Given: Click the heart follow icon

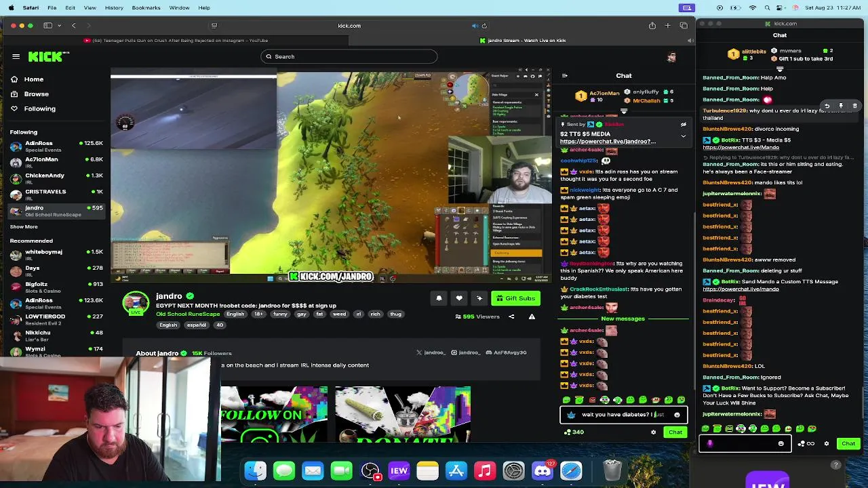Looking at the screenshot, I should (x=459, y=298).
